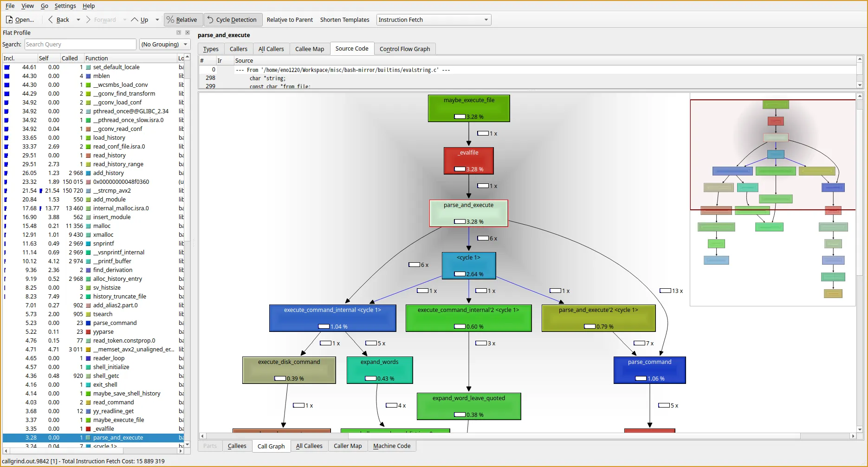
Task: Toggle Cycle Detection button
Action: click(x=232, y=20)
